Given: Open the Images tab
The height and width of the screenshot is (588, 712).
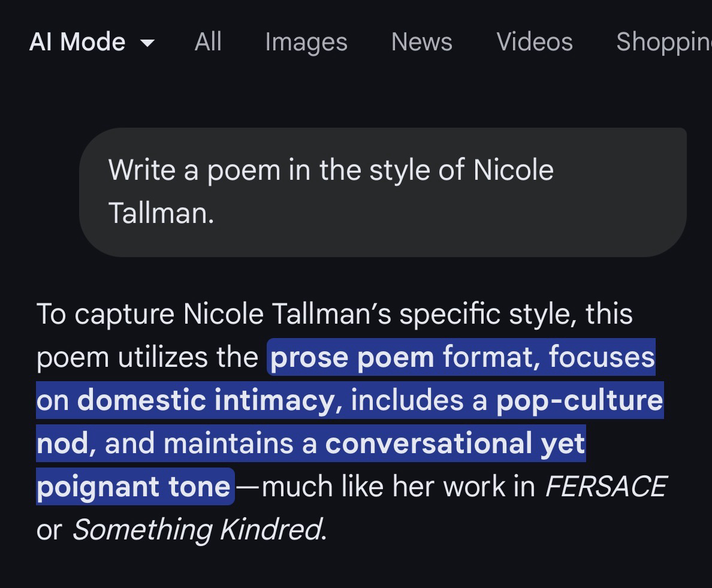Looking at the screenshot, I should pyautogui.click(x=306, y=42).
